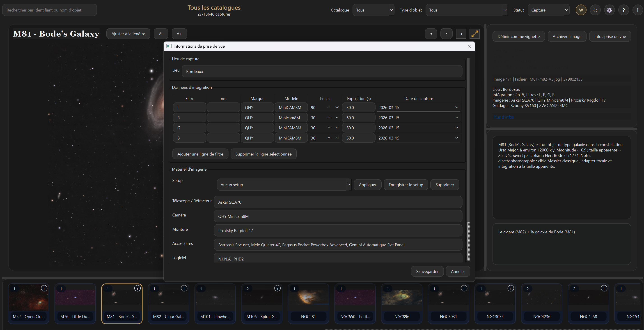Click the info icon on NGC3031 thumbnail

[464, 288]
